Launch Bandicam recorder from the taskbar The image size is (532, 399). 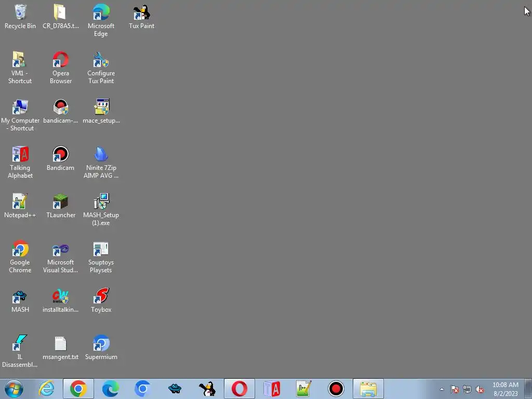(x=336, y=389)
